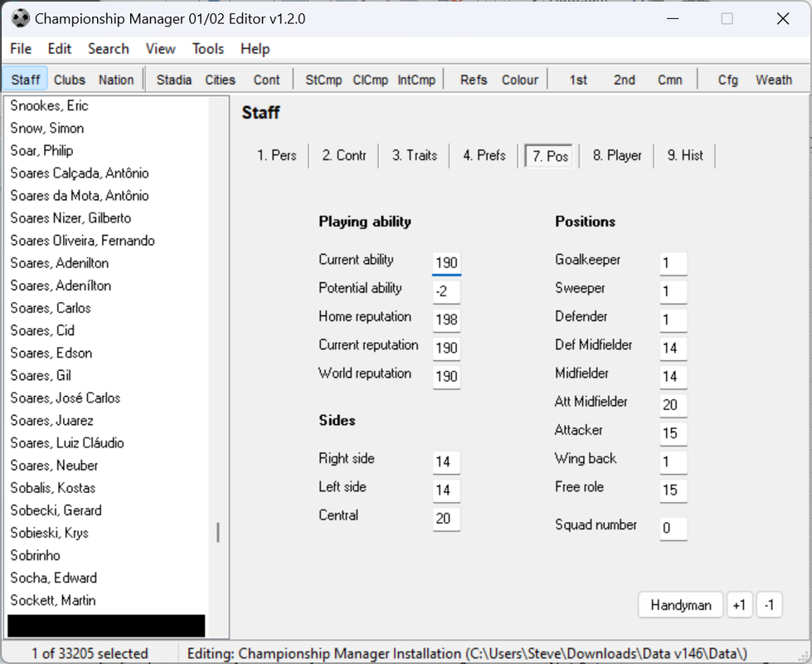Edit the Home reputation field
The width and height of the screenshot is (812, 664).
pyautogui.click(x=446, y=320)
